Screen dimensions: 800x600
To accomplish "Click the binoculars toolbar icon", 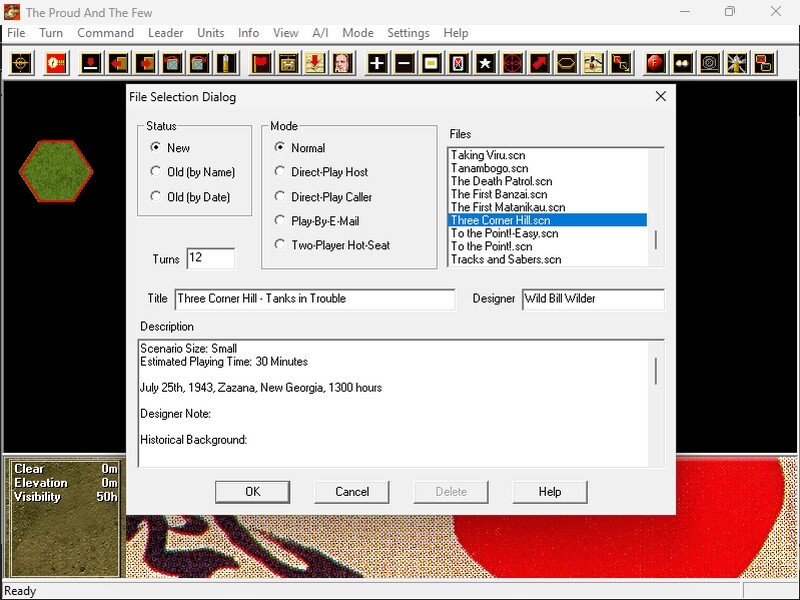I will coord(683,63).
